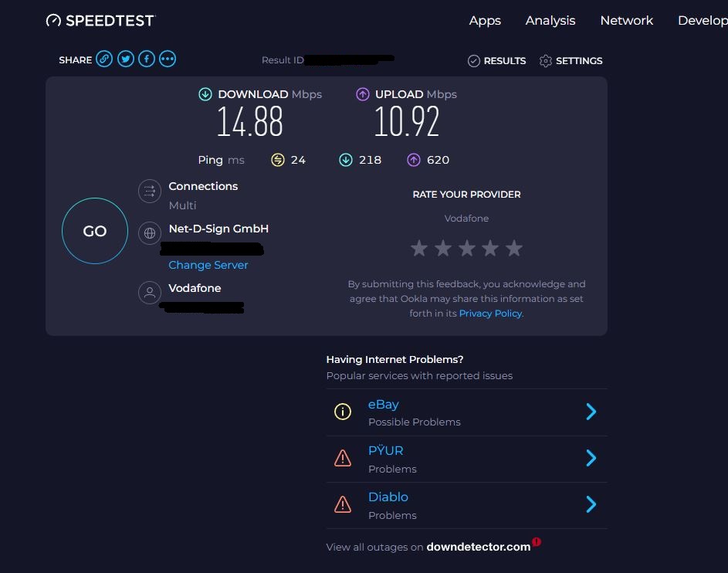The width and height of the screenshot is (728, 573).
Task: Click the Results checkmark icon
Action: point(473,61)
